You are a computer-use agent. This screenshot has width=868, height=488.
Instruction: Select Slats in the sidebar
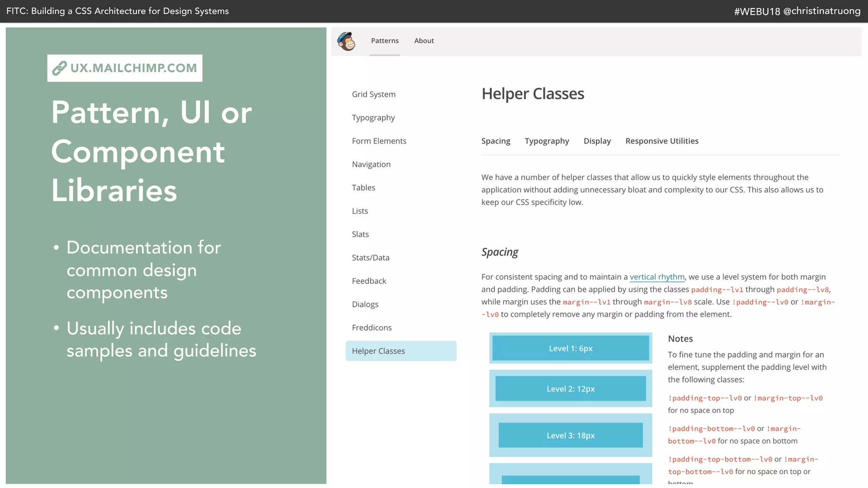pyautogui.click(x=360, y=234)
